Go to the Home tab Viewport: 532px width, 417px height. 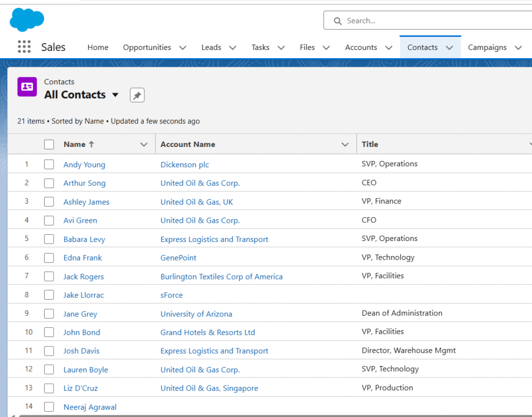click(x=98, y=47)
